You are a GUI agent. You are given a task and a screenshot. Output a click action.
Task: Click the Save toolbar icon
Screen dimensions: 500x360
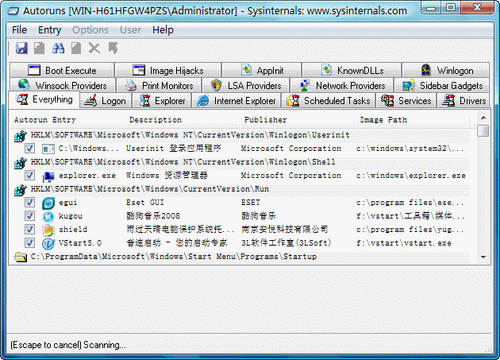22,48
